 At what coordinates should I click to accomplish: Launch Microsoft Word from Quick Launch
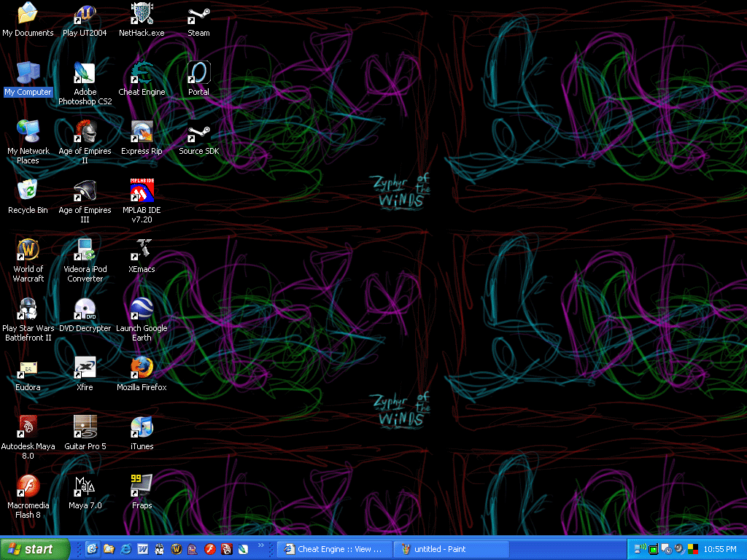[142, 549]
